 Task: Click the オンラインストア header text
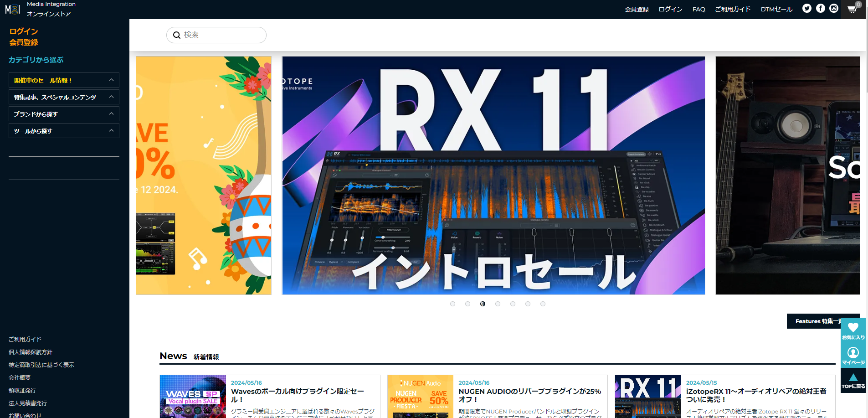pyautogui.click(x=49, y=14)
